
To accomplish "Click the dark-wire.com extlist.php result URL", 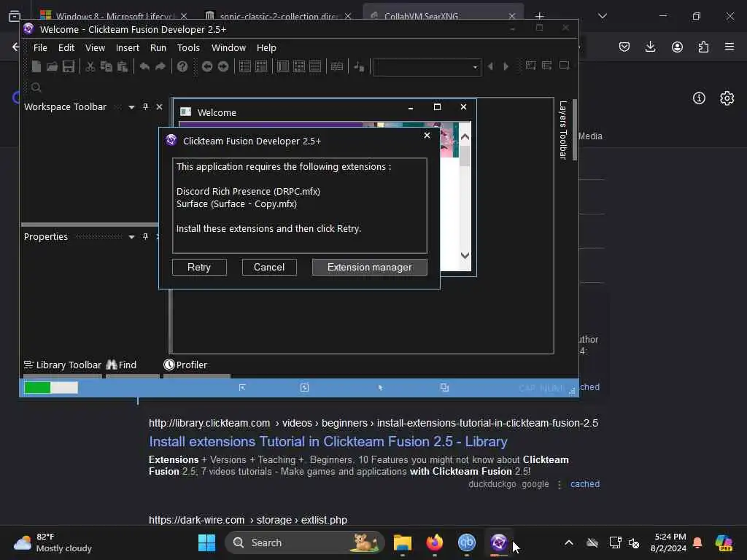I will coord(248,519).
